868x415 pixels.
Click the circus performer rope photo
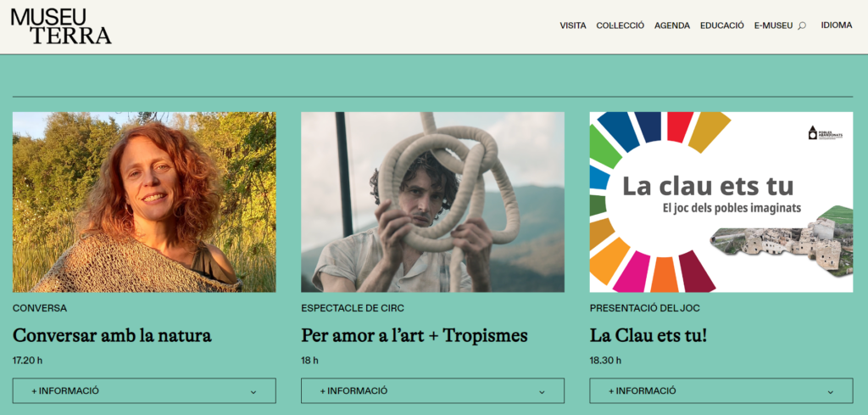[x=432, y=202]
